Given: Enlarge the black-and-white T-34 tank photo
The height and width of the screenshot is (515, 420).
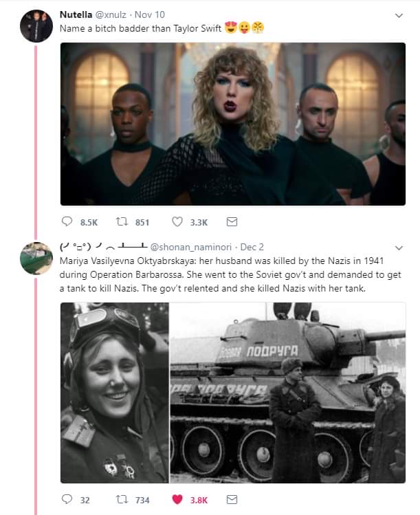Looking at the screenshot, I should (x=287, y=393).
